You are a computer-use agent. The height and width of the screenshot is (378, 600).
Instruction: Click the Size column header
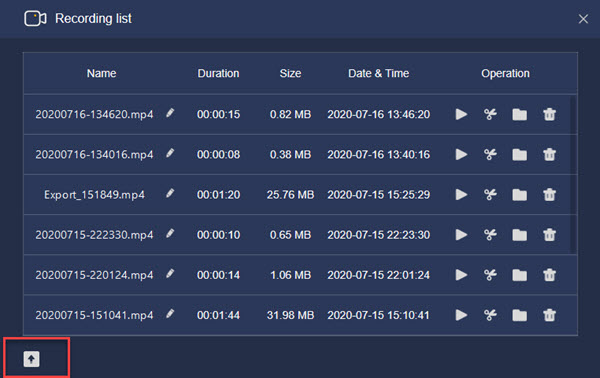tap(290, 73)
